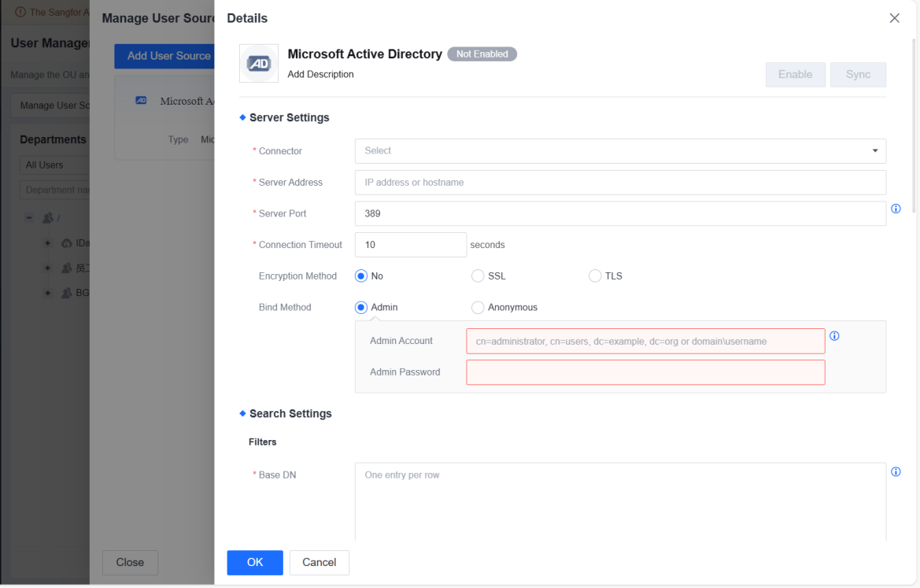Click the Search Settings section heading
920x588 pixels.
point(290,414)
